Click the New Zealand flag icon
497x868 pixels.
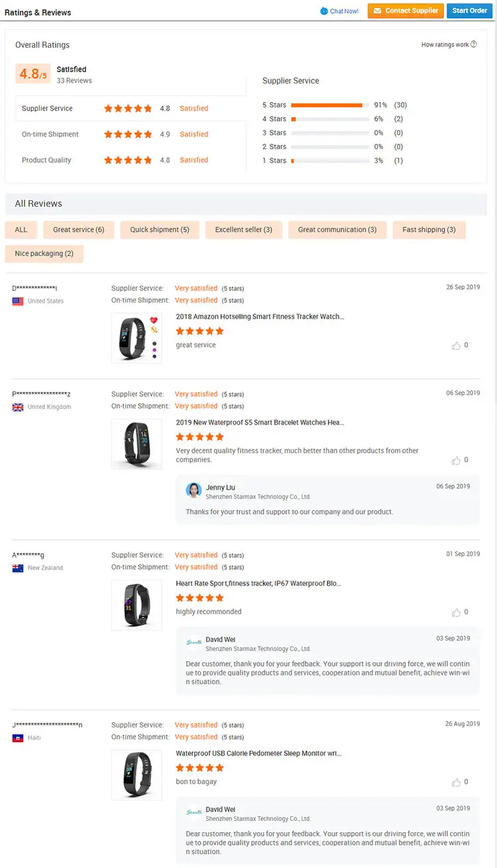18,568
